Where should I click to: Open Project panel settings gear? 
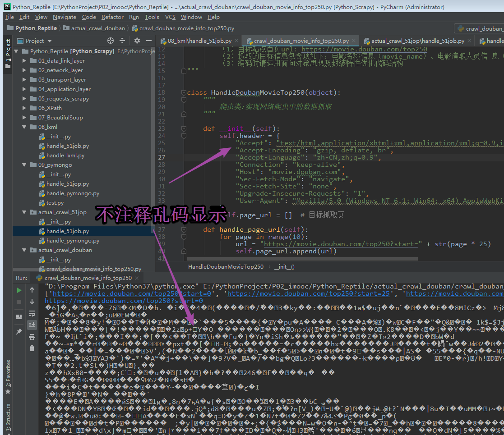point(137,41)
